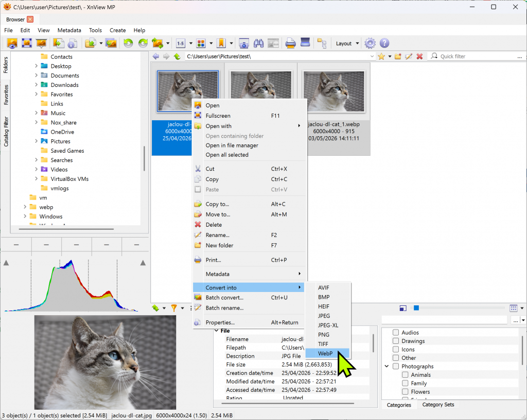Open the Metadata menu in menu bar
Screen dimensions: 527x420
pos(69,30)
